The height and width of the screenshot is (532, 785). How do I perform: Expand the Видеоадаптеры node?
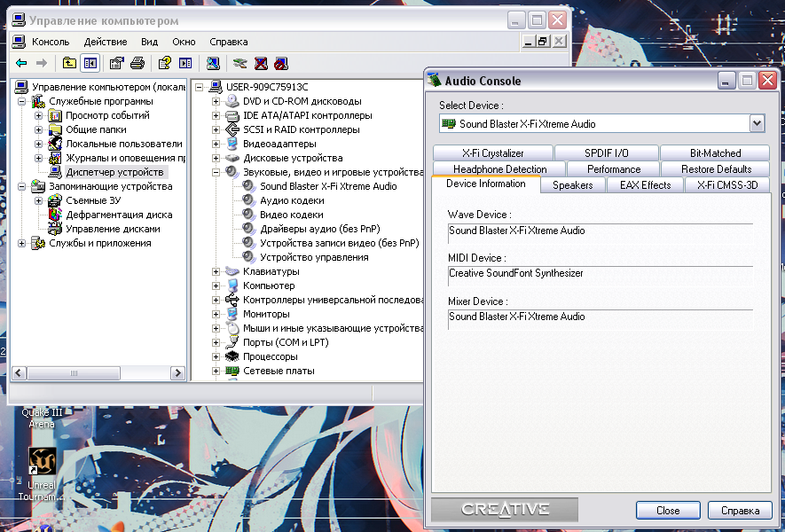coord(216,144)
